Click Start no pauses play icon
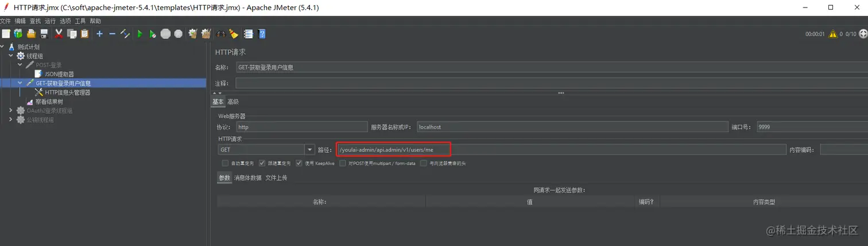Viewport: 868px width, 246px height. click(152, 34)
